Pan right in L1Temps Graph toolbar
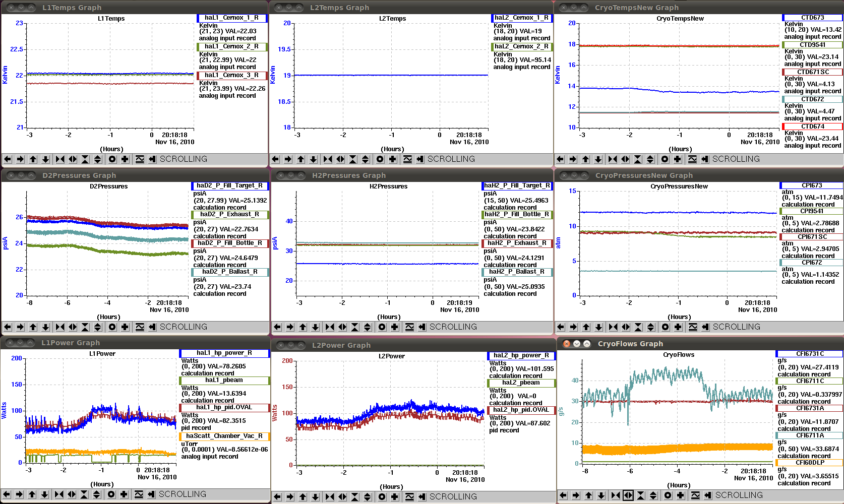This screenshot has width=844, height=504. 20,159
